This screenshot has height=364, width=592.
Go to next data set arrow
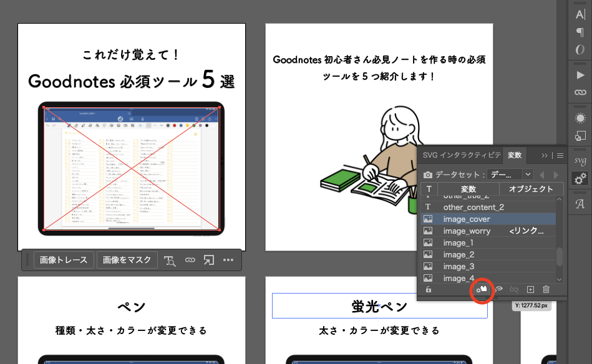(556, 175)
